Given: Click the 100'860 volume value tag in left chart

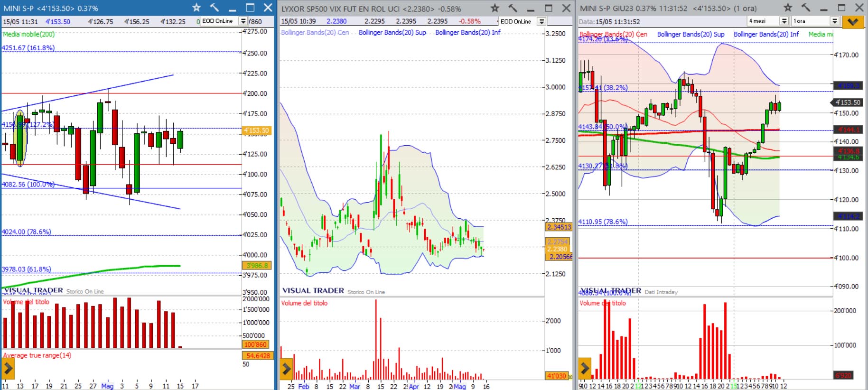Looking at the screenshot, I should tap(256, 344).
